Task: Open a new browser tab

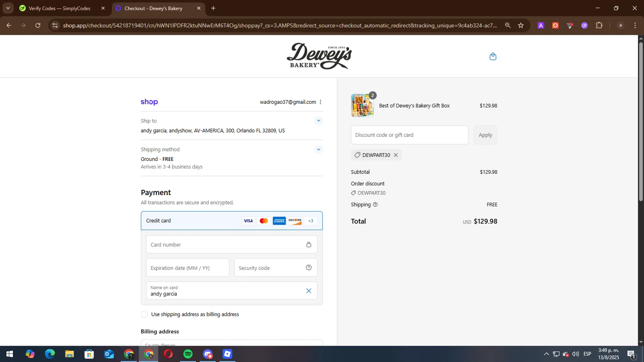Action: (x=213, y=8)
